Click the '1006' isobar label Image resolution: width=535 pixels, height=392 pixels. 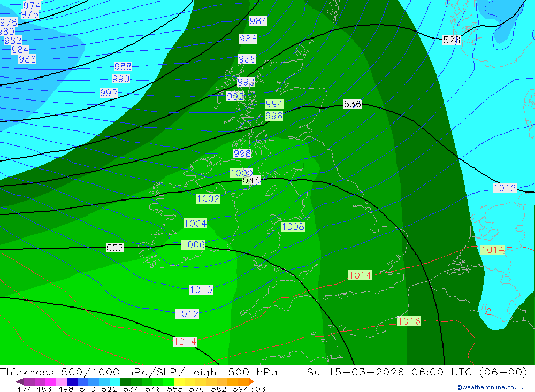(194, 244)
